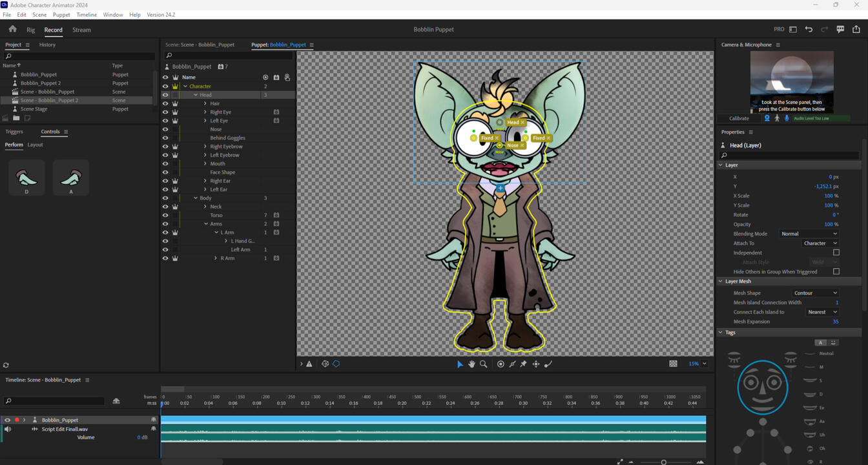This screenshot has width=868, height=465.
Task: Open the Mesh Shape Contour dropdown
Action: pos(815,293)
